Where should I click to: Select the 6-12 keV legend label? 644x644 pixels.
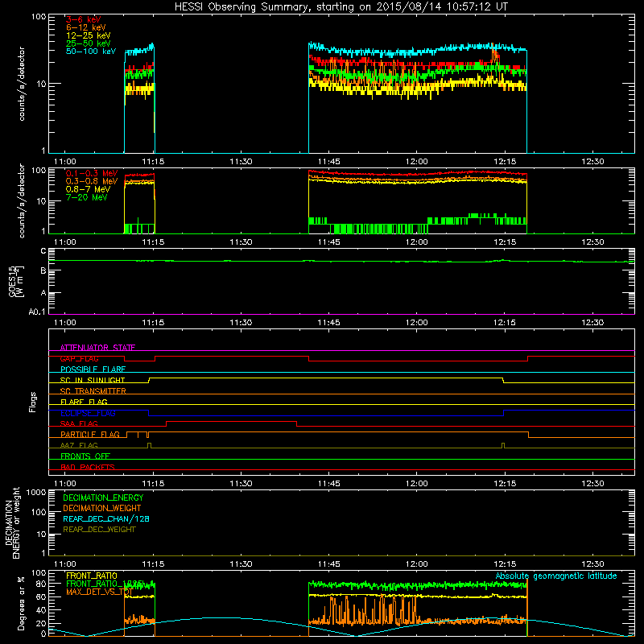[x=86, y=27]
